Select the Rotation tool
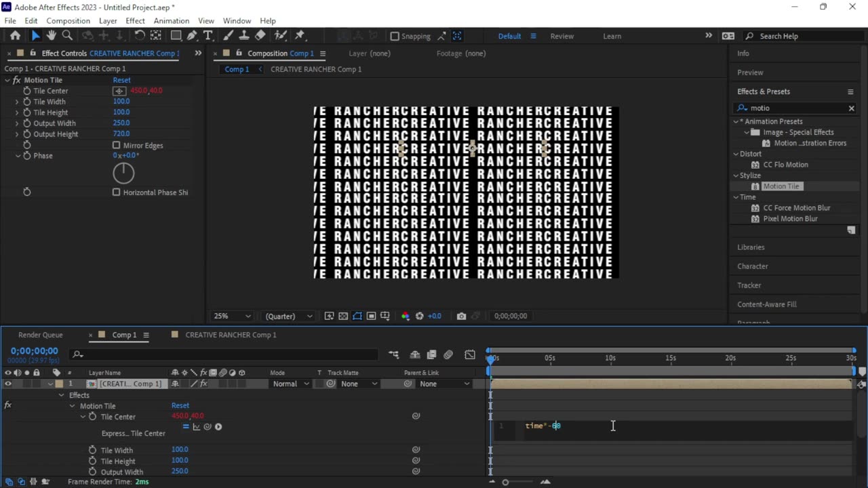 pyautogui.click(x=140, y=36)
